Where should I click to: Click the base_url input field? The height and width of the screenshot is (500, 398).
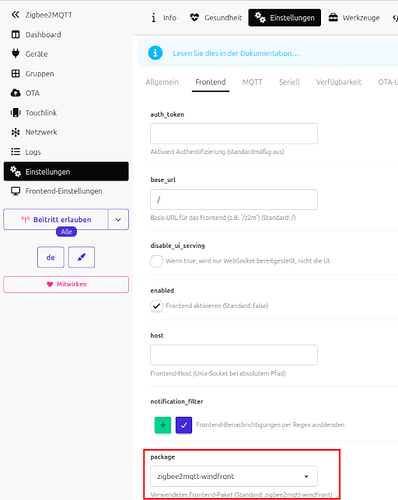pyautogui.click(x=234, y=199)
